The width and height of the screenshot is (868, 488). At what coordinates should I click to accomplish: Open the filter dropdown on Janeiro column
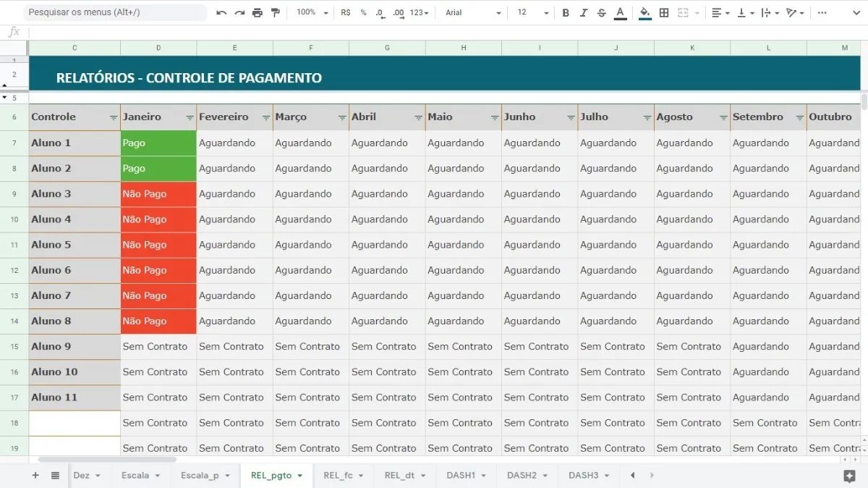coord(190,117)
